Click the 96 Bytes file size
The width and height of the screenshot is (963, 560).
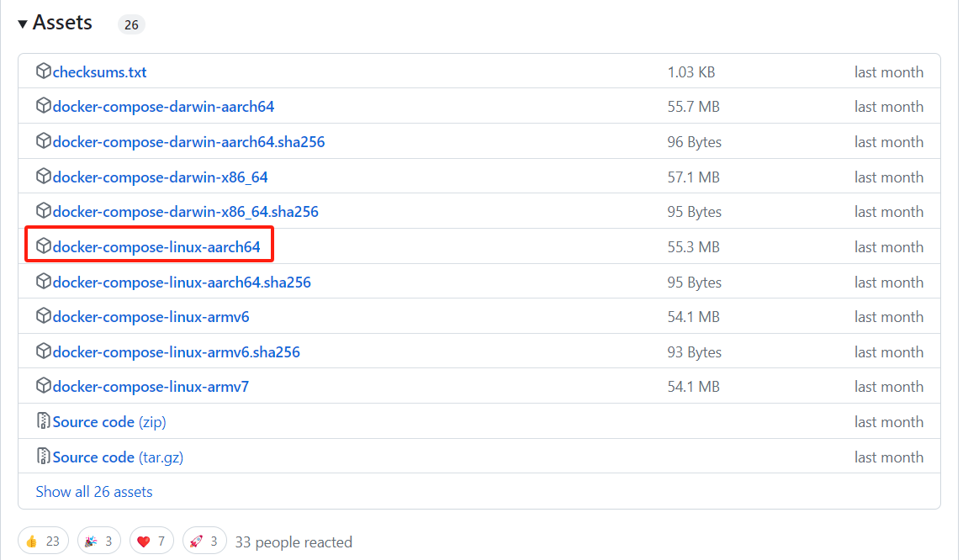point(695,142)
